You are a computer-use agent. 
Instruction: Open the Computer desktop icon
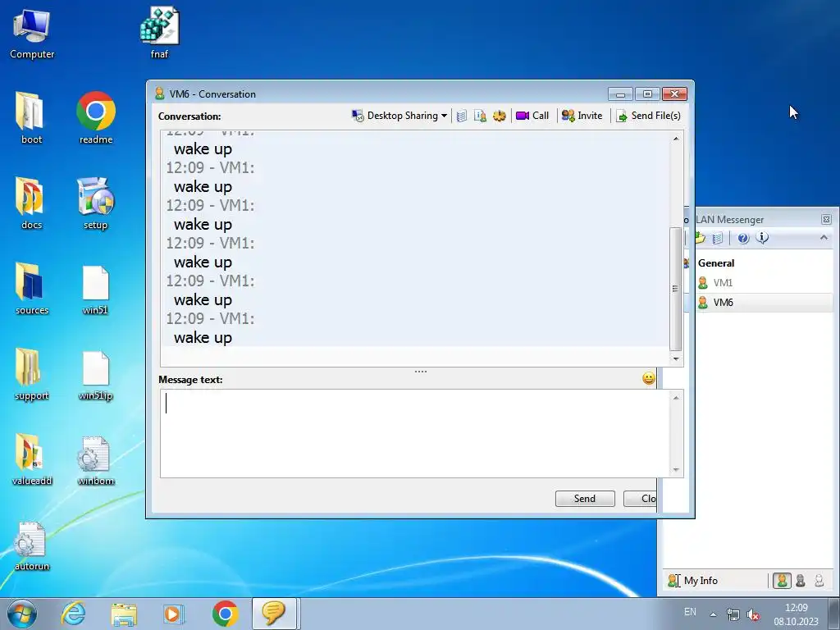coord(32,34)
